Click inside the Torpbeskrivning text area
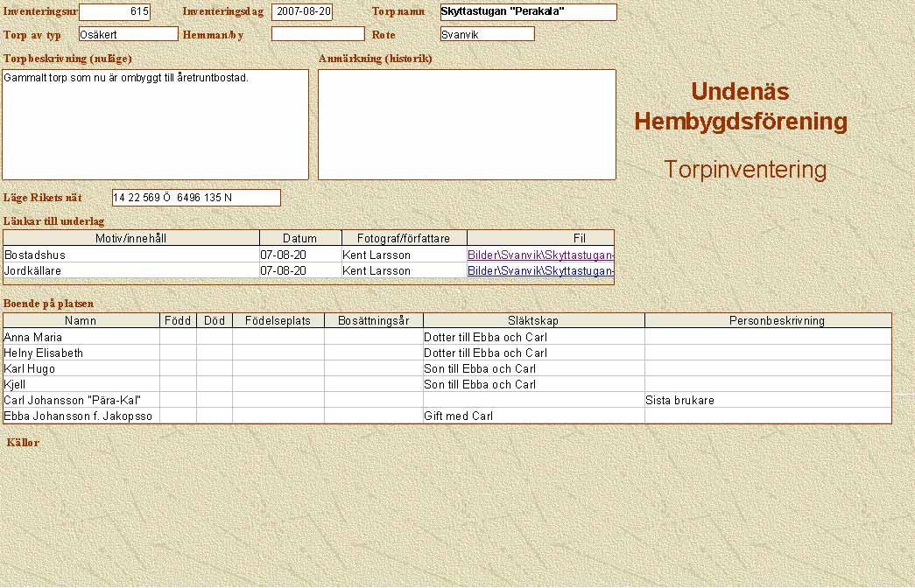Screen dimensions: 915x588 (x=155, y=124)
